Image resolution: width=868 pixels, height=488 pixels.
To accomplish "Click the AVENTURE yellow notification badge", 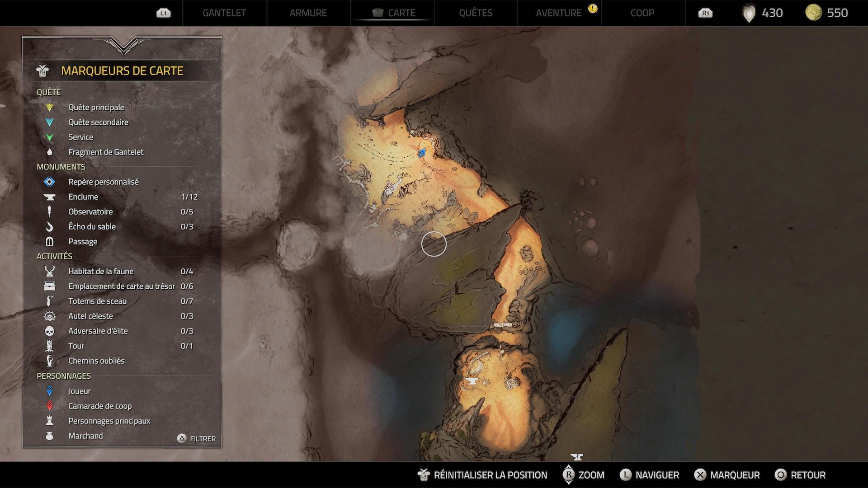I will tap(593, 8).
